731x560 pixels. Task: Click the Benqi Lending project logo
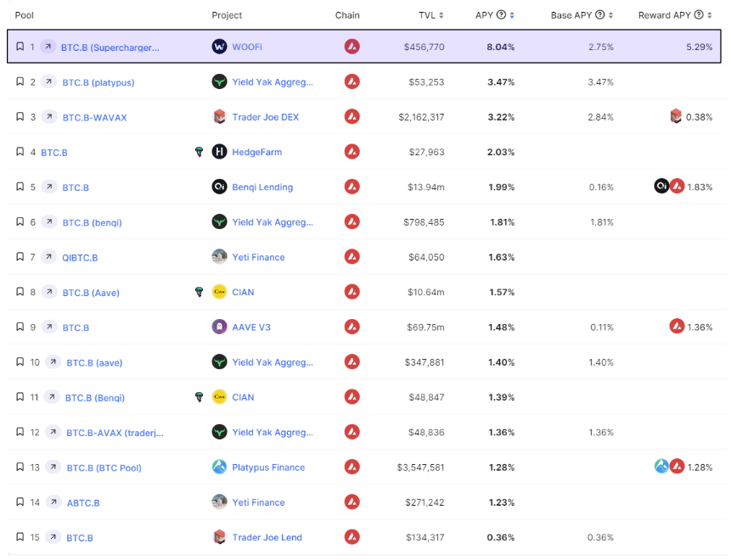pyautogui.click(x=219, y=187)
